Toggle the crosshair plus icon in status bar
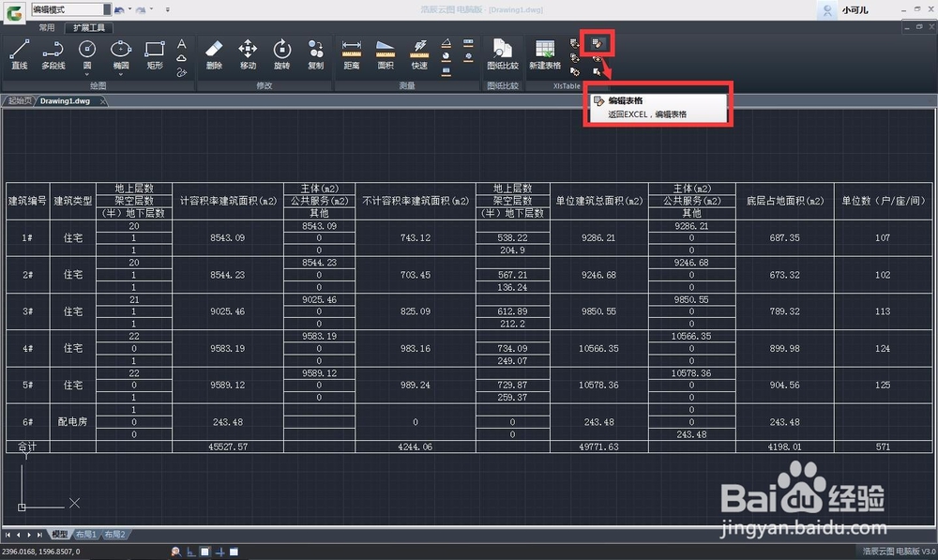This screenshot has height=560, width=938. (x=219, y=552)
